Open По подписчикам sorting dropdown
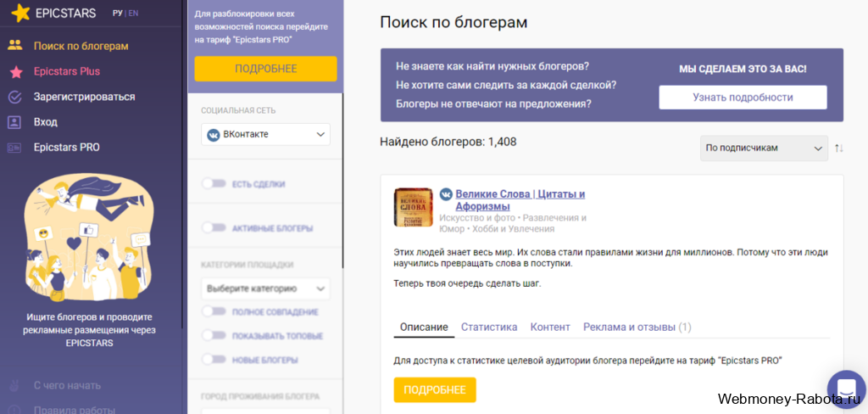868x414 pixels. (764, 148)
